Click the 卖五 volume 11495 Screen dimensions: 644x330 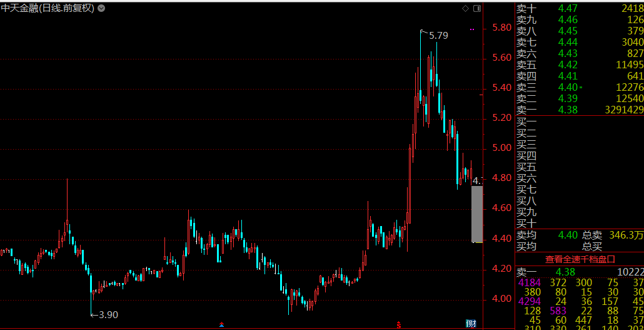click(628, 64)
